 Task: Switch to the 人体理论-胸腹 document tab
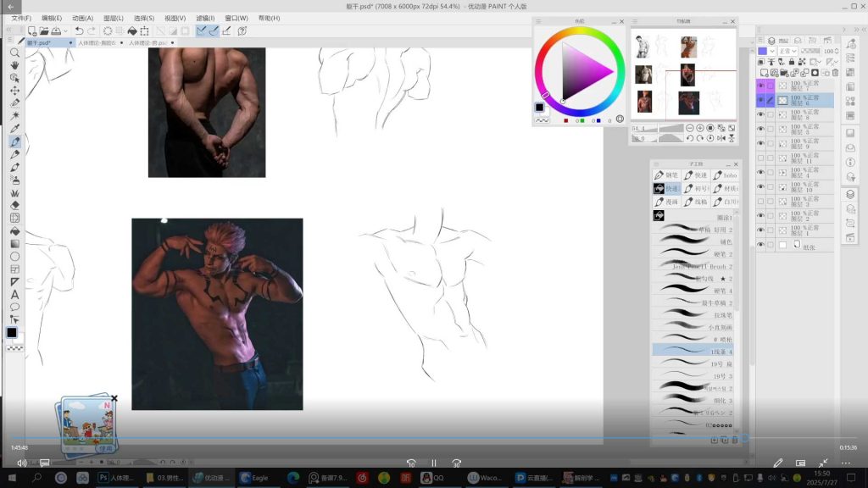pos(97,42)
